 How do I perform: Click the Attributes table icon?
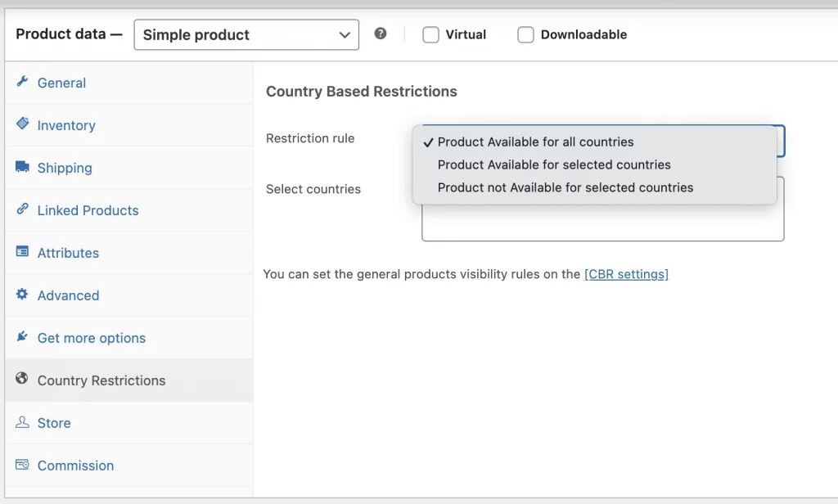coord(22,252)
